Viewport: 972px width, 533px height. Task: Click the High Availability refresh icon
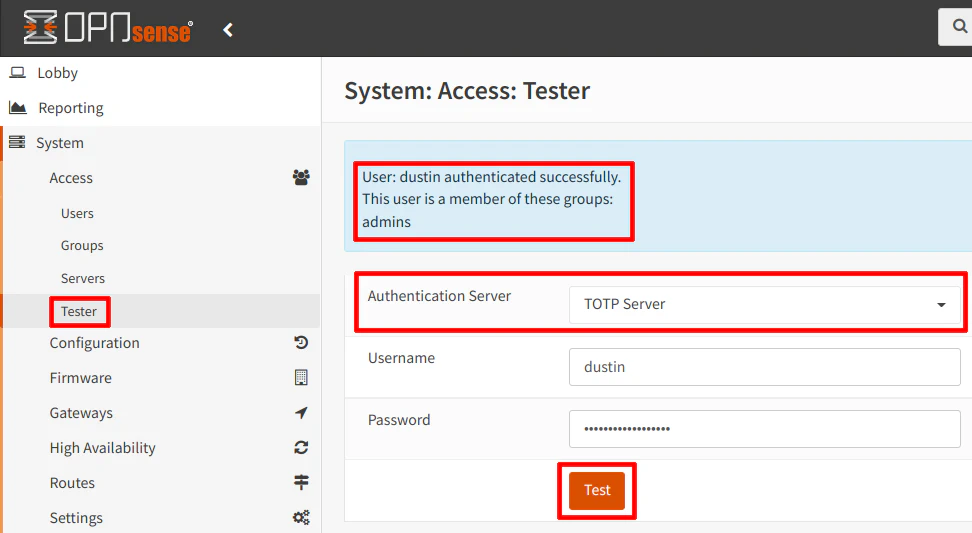[301, 447]
